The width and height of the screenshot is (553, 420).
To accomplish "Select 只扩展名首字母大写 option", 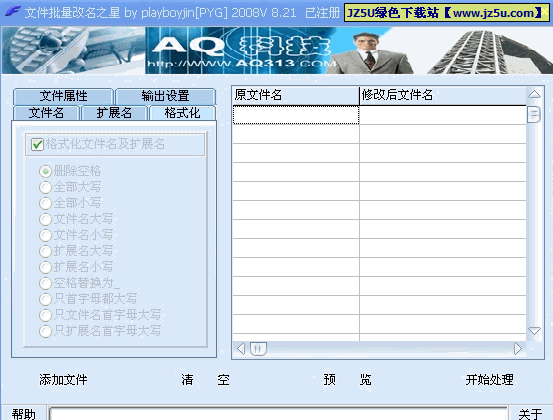I will pyautogui.click(x=45, y=331).
